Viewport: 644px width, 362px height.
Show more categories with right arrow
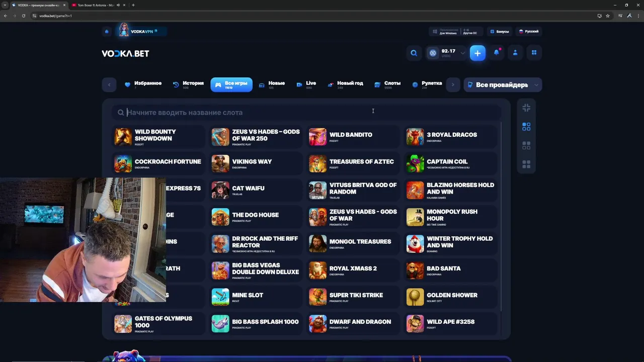tap(453, 84)
